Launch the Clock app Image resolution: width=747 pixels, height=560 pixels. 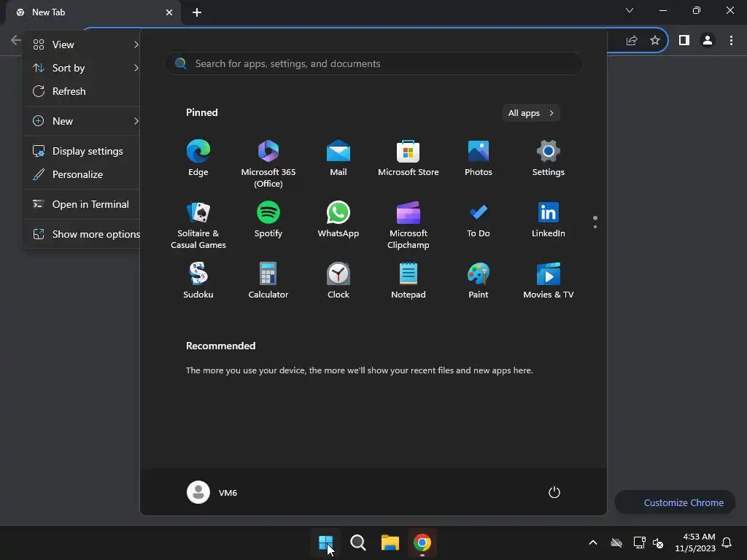[x=338, y=281]
